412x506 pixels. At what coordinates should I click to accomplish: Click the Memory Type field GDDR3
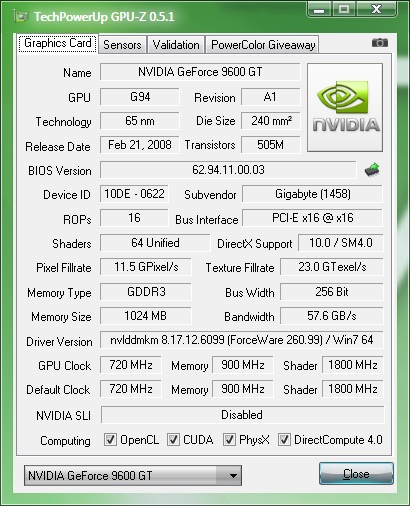tap(146, 292)
